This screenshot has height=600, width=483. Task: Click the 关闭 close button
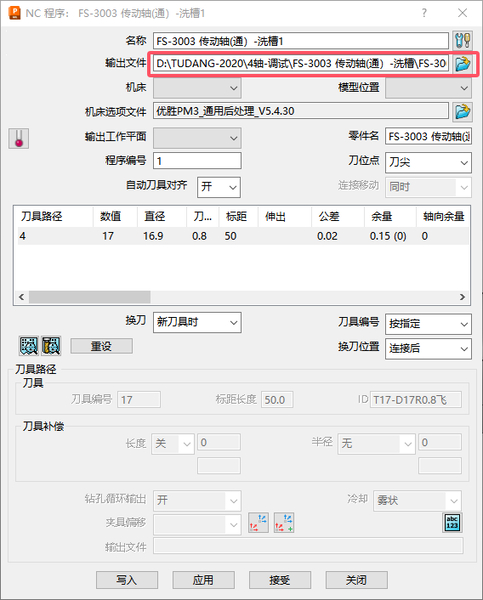(356, 580)
